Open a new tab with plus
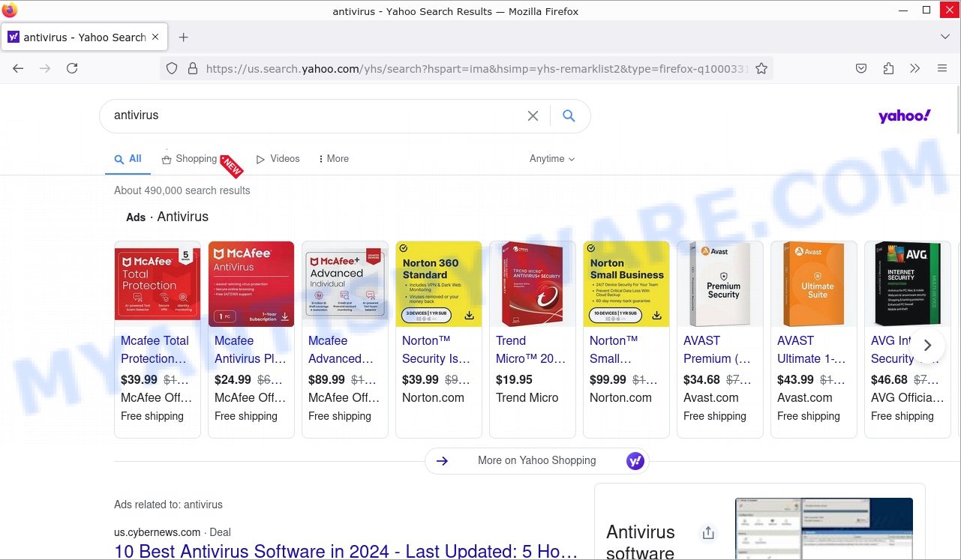Screen dimensions: 961x560 point(184,37)
